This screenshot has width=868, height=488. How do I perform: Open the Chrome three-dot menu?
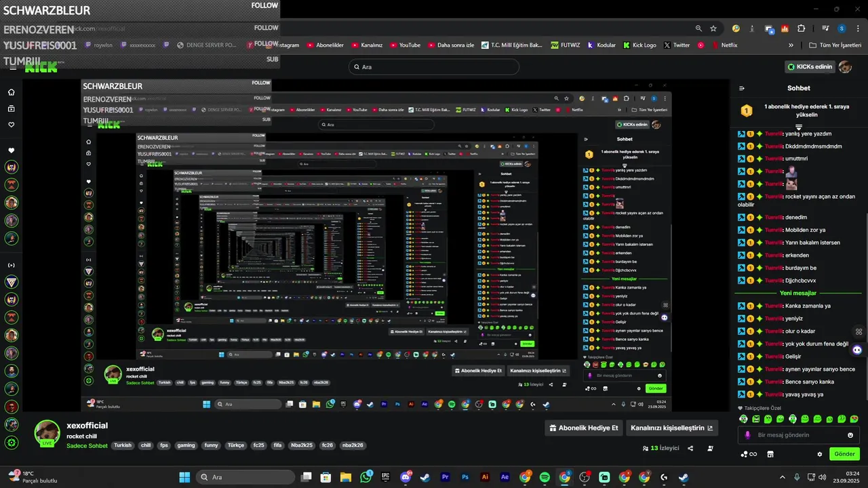tap(857, 28)
